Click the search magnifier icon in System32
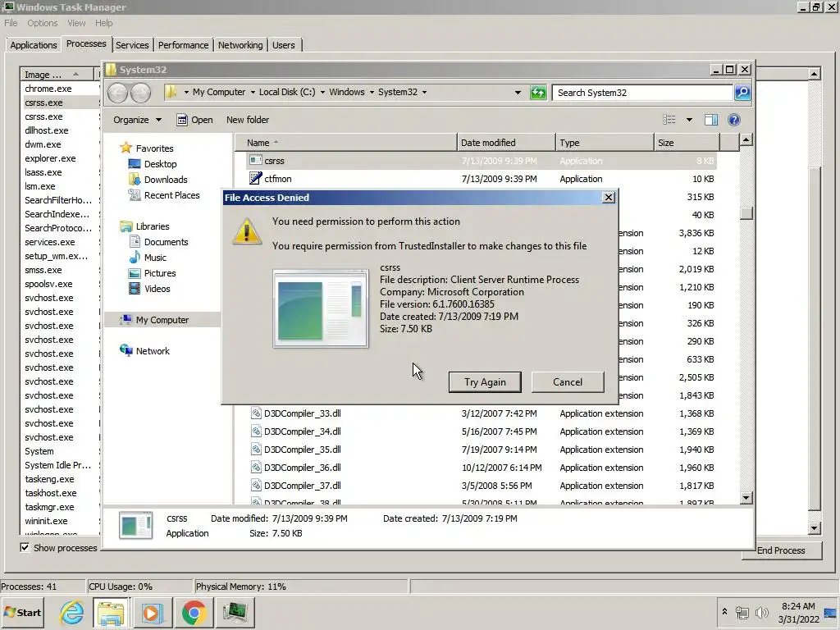 (742, 93)
